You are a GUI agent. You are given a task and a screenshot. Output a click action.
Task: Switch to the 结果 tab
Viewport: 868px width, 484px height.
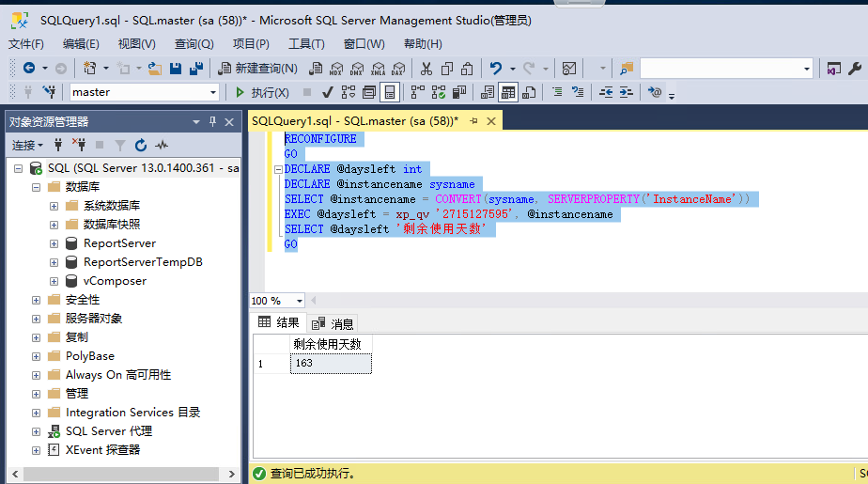tap(278, 322)
